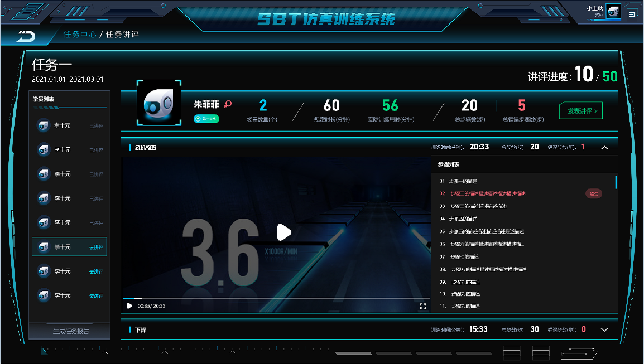
Task: Click the 生成任务报告 button
Action: point(71,331)
